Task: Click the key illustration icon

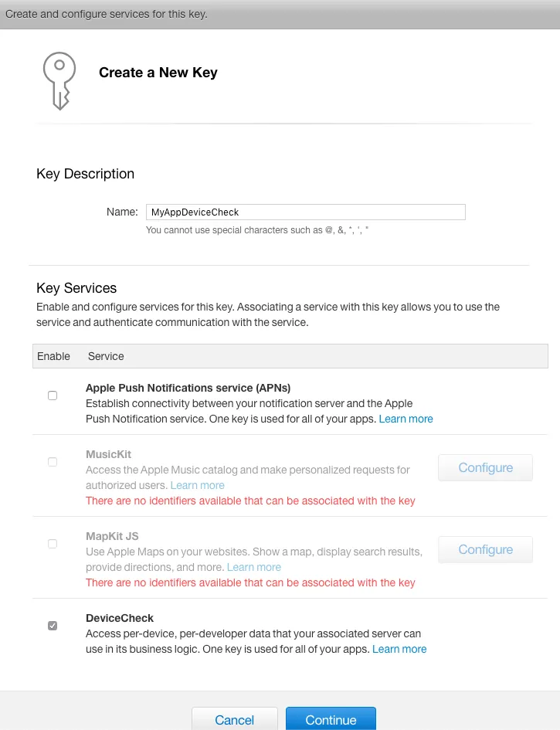Action: pyautogui.click(x=60, y=81)
